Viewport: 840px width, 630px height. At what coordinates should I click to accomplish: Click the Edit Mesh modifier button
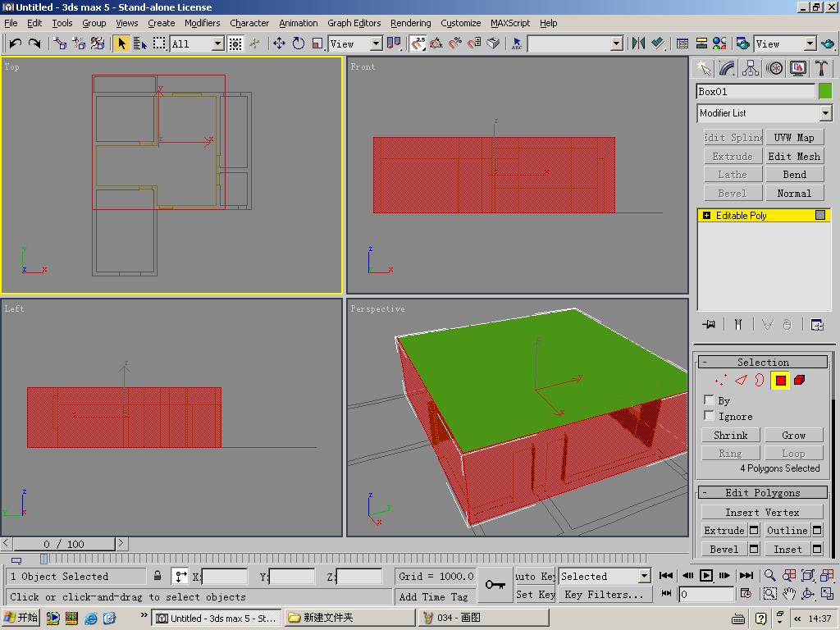(x=794, y=157)
